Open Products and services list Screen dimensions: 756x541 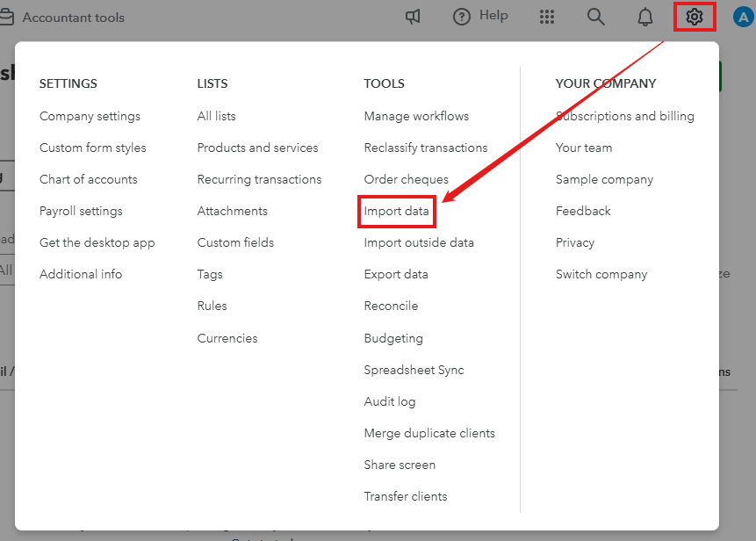[x=257, y=148]
